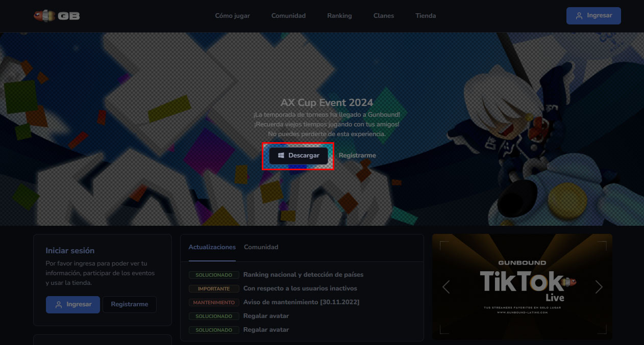Open "Aviso de mantenimiento [30.11.2022]" post
Screen dimensions: 644x345
302,302
